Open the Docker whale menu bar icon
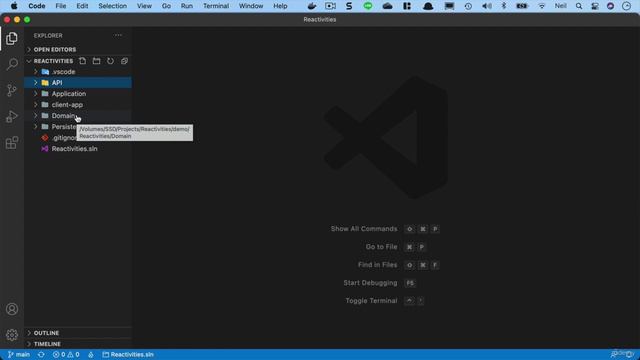640x360 pixels. pyautogui.click(x=312, y=6)
